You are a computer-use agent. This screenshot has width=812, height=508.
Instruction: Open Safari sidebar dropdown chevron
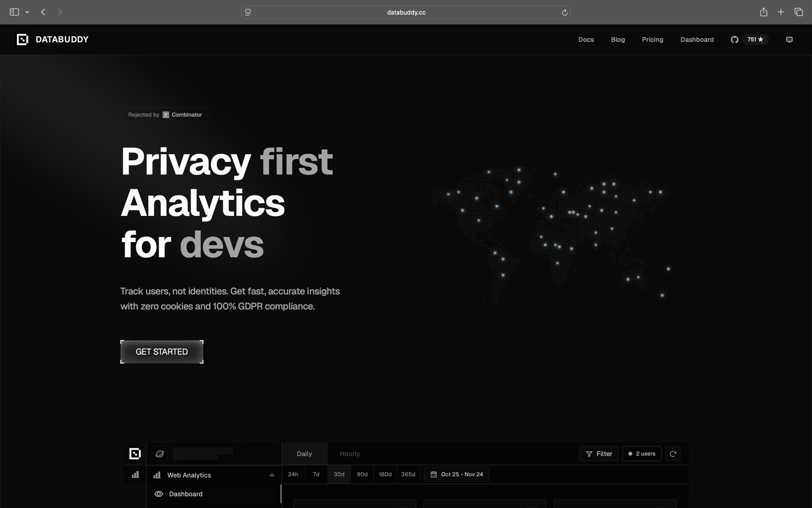pyautogui.click(x=27, y=12)
